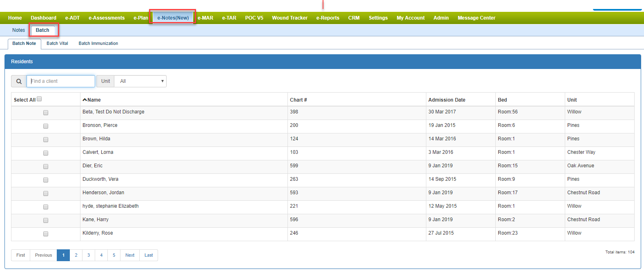Image resolution: width=644 pixels, height=273 pixels.
Task: Tick the checkbox for Kane, Harry
Action: (46, 220)
